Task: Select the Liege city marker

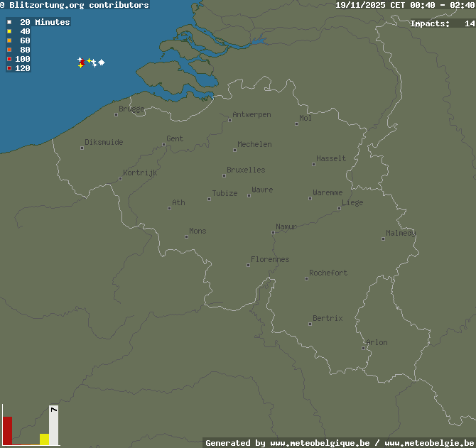Action: point(339,208)
